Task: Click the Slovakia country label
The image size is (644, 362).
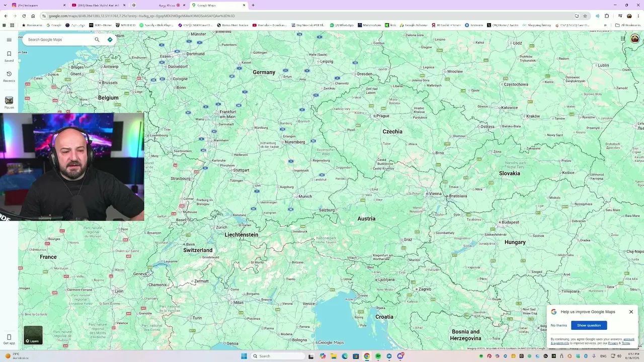Action: point(510,173)
